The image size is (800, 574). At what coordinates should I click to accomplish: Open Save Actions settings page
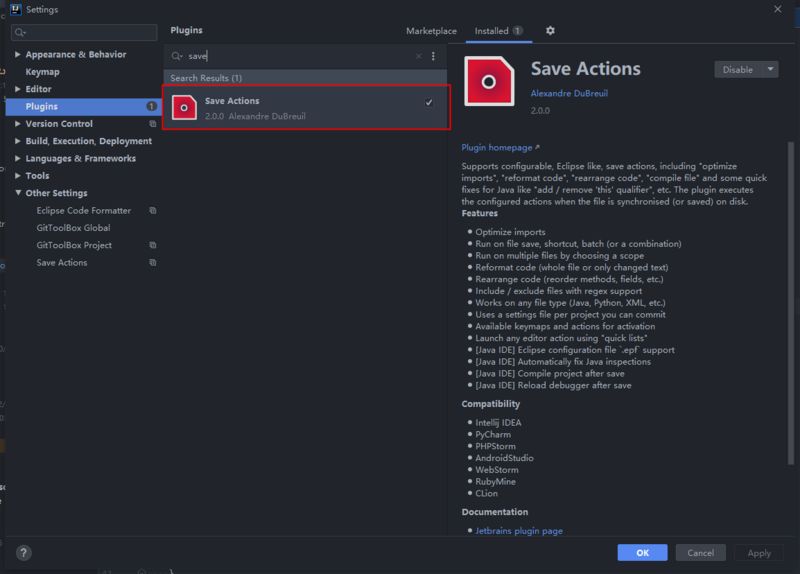62,262
